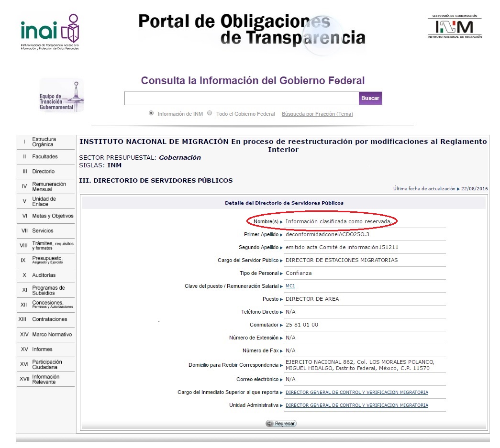Click the 'Teléfono Directo' label

[260, 312]
